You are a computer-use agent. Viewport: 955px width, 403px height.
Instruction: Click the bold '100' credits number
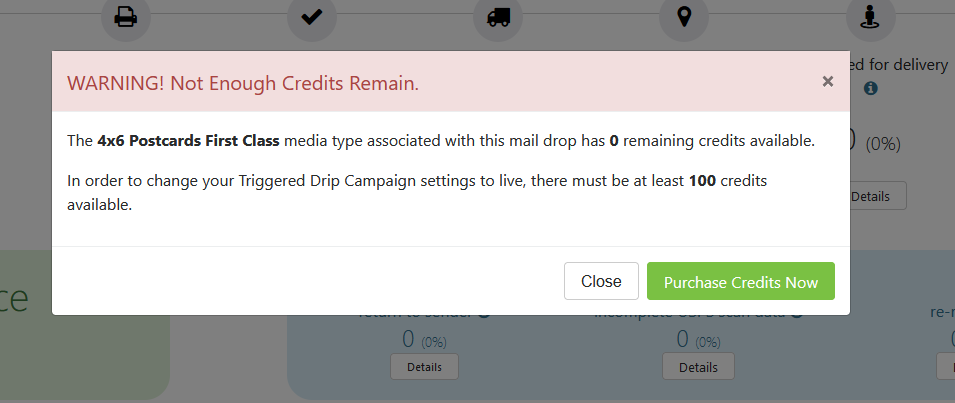click(x=702, y=181)
